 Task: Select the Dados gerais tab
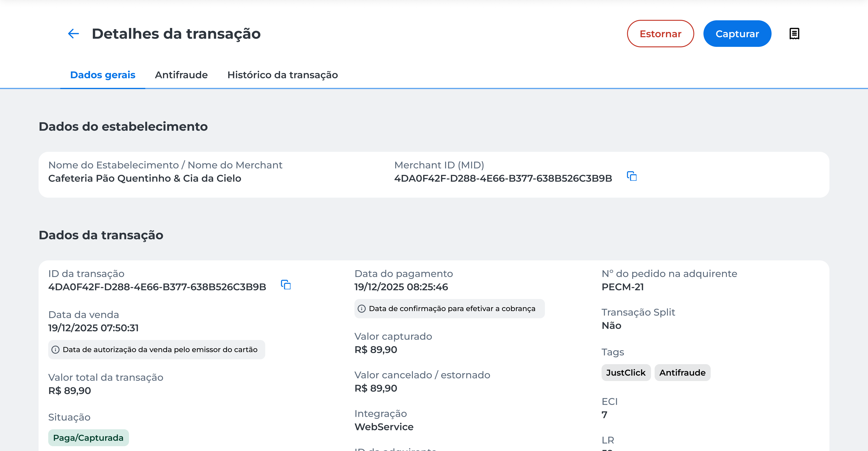[103, 75]
